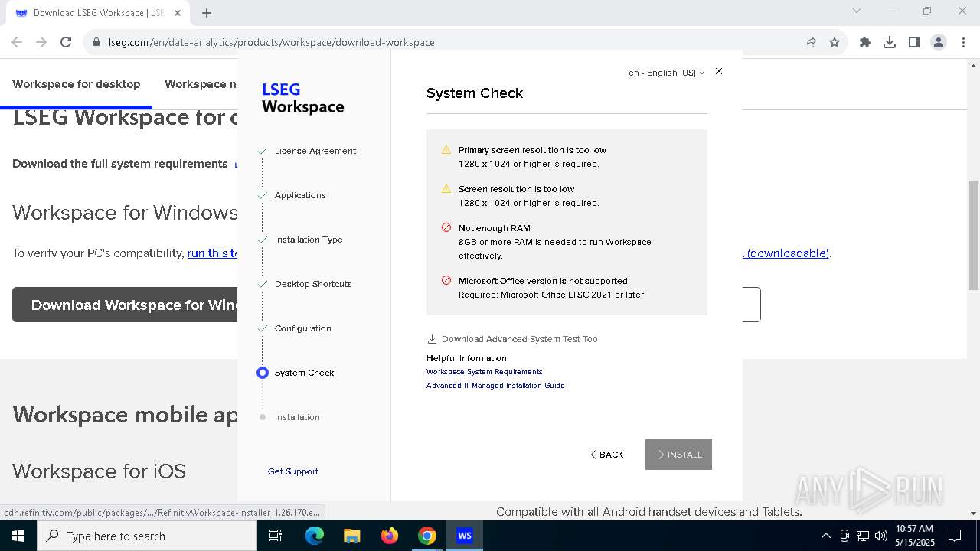This screenshot has height=551, width=980.
Task: Click Download Workspace for Windows button on page
Action: click(x=125, y=305)
